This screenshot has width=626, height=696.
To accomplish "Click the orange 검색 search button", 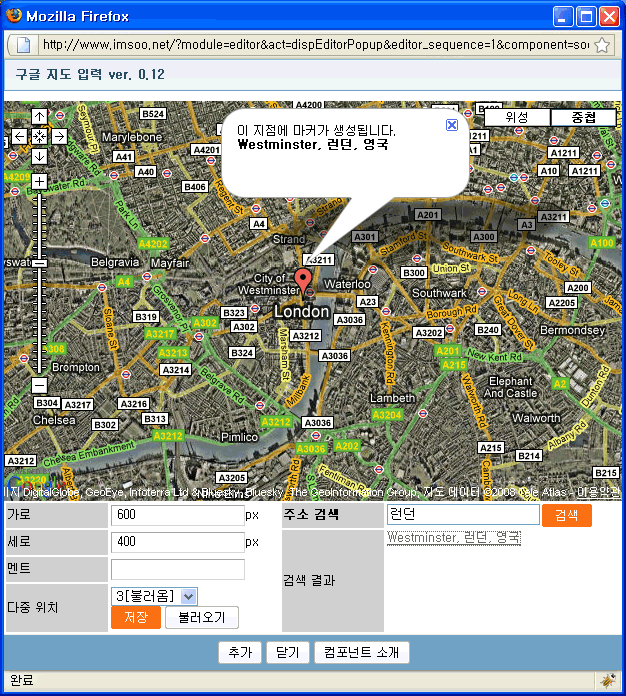I will [567, 515].
